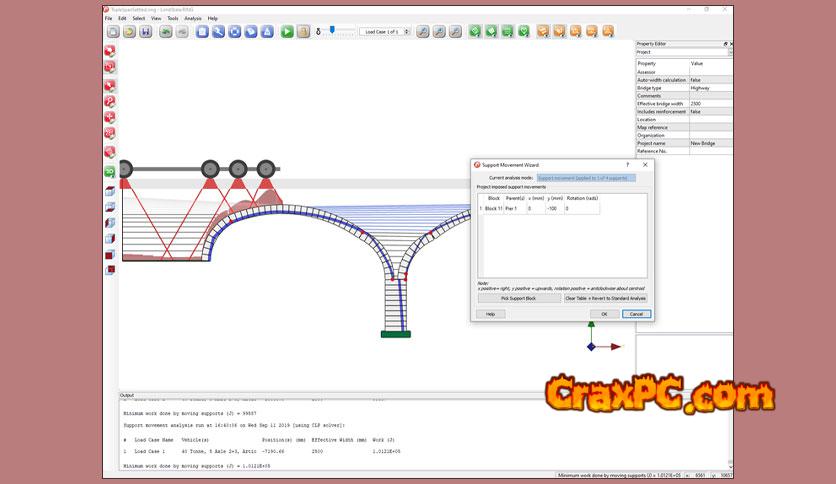Viewport: 836px width, 484px height.
Task: Click the green 3D view sidebar icon
Action: tap(110, 171)
